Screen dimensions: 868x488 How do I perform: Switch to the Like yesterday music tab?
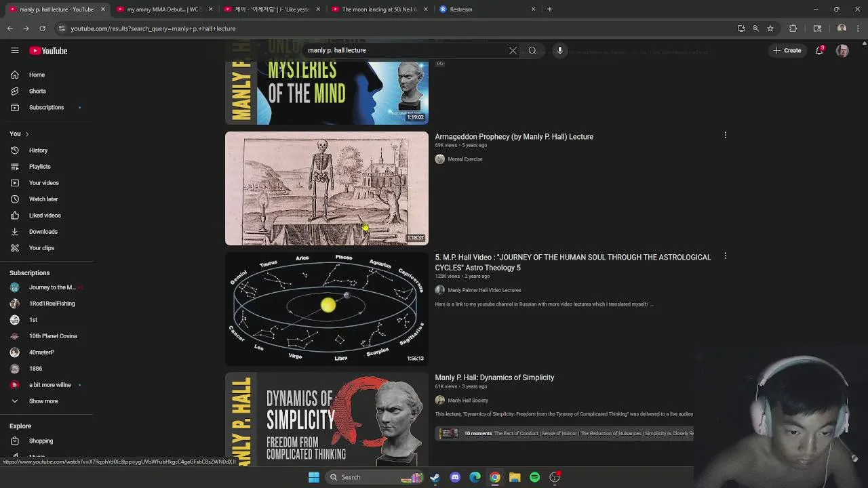(x=272, y=9)
